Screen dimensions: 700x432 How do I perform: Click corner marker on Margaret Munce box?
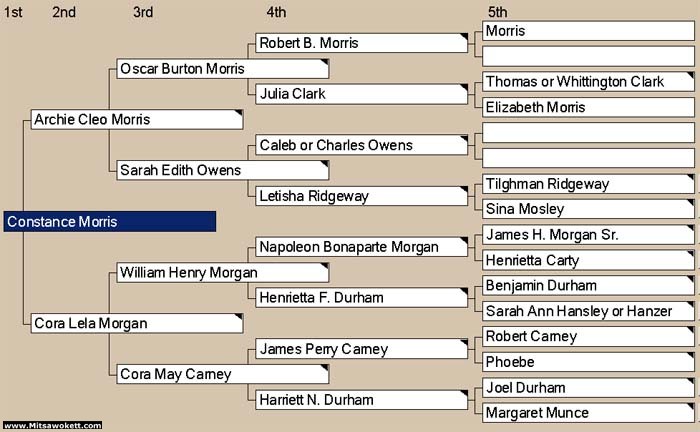690,407
